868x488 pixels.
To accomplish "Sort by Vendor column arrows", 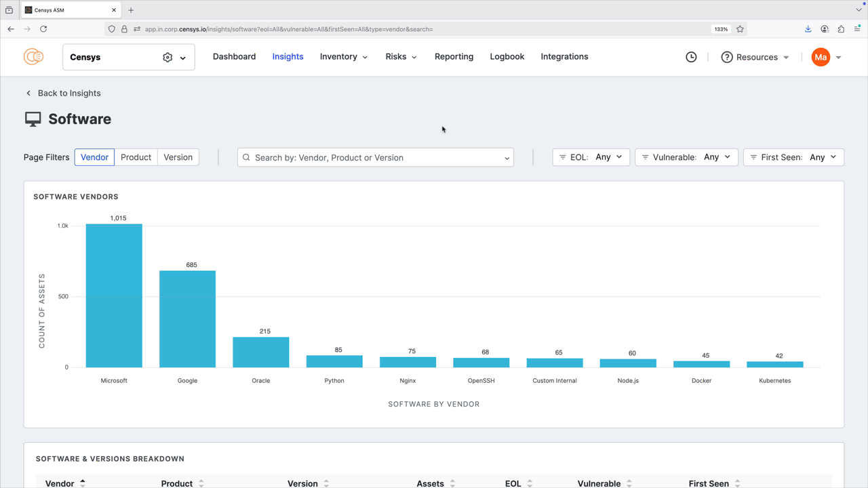I will click(x=83, y=483).
